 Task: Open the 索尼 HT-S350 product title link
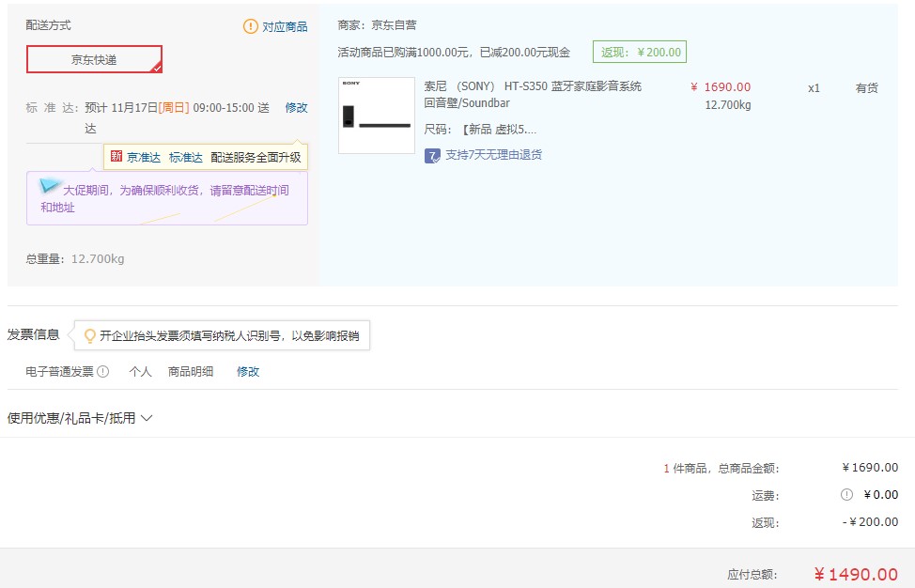tap(533, 95)
